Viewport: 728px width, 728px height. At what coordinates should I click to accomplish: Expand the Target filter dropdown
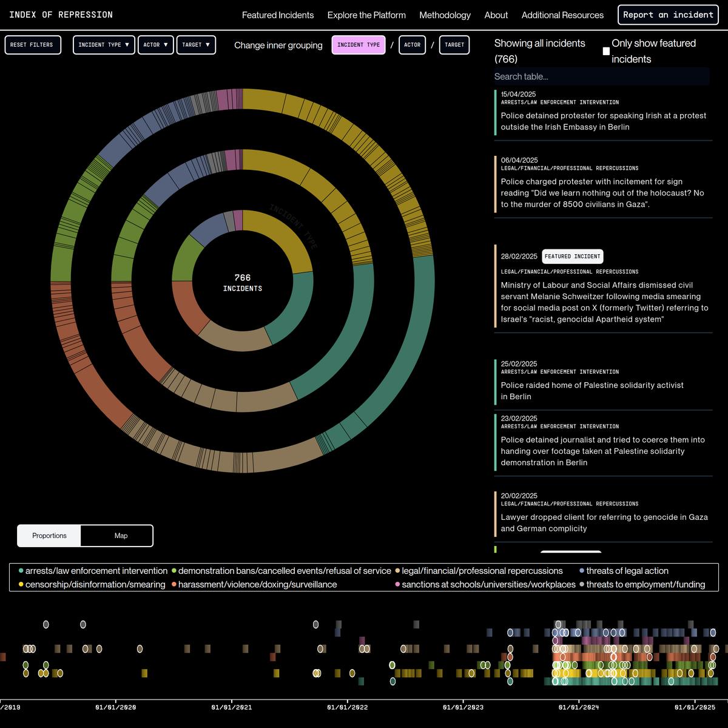coord(196,45)
